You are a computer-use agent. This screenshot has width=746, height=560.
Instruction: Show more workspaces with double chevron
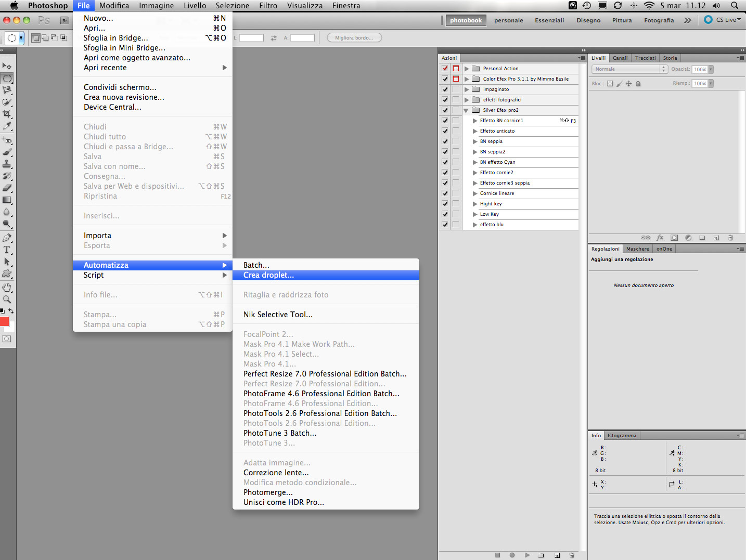688,20
